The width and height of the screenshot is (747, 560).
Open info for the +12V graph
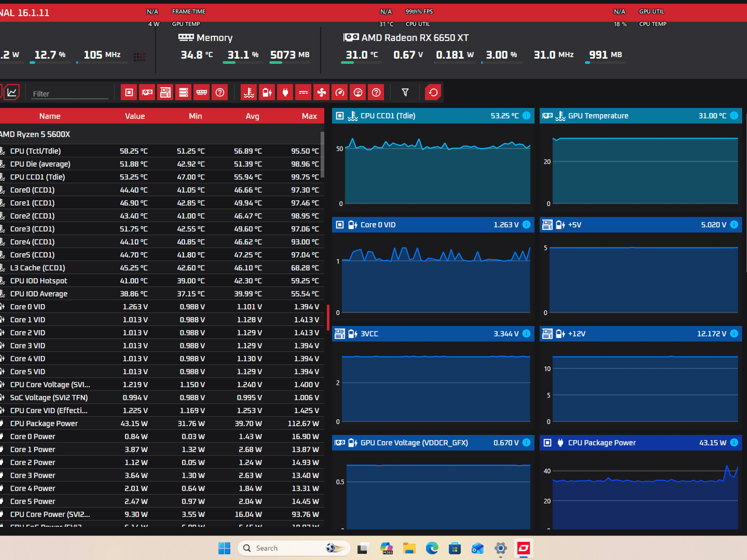point(734,334)
